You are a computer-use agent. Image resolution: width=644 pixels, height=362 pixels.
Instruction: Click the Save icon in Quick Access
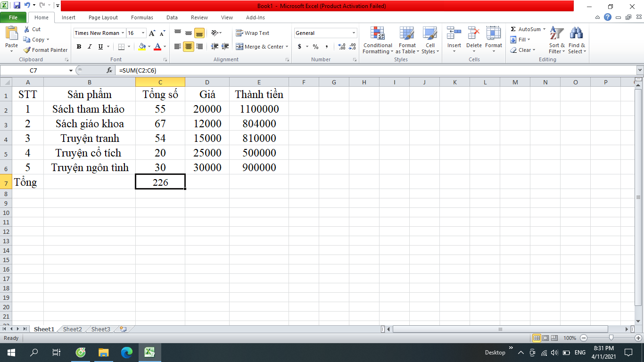[17, 6]
